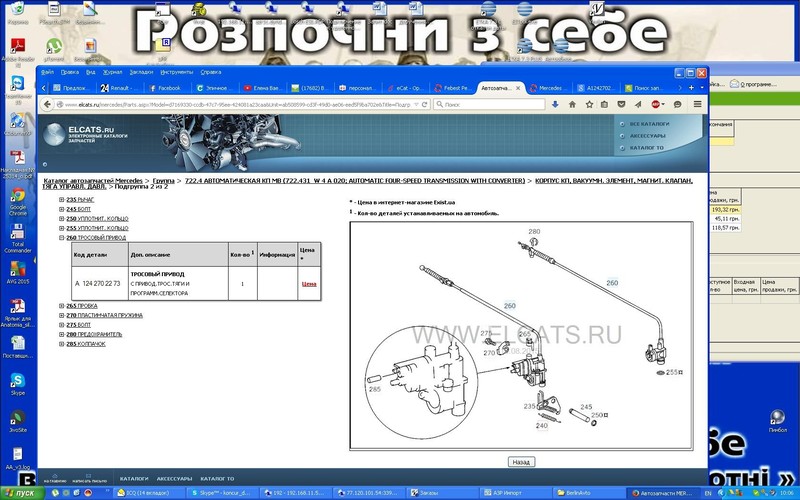
Task: Open КАТАЛОГ ТО header link
Action: [x=646, y=148]
